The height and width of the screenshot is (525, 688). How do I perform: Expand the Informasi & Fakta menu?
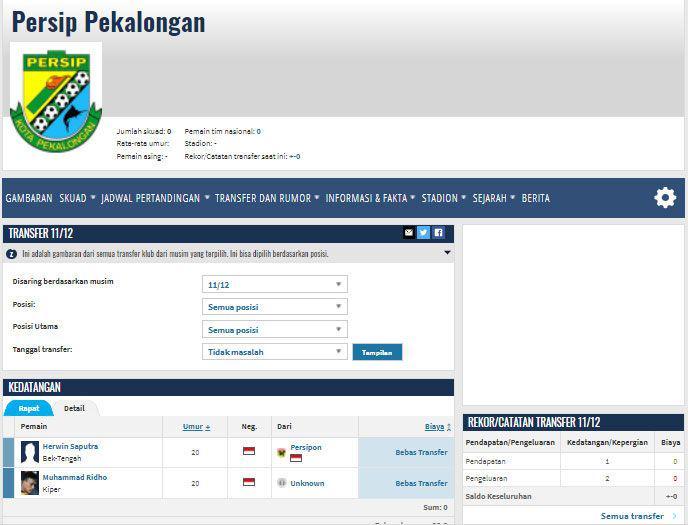(370, 198)
